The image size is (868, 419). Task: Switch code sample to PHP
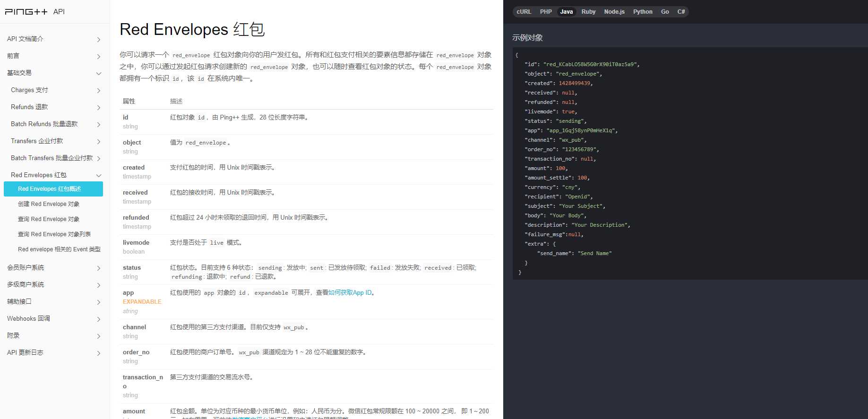[x=546, y=12]
